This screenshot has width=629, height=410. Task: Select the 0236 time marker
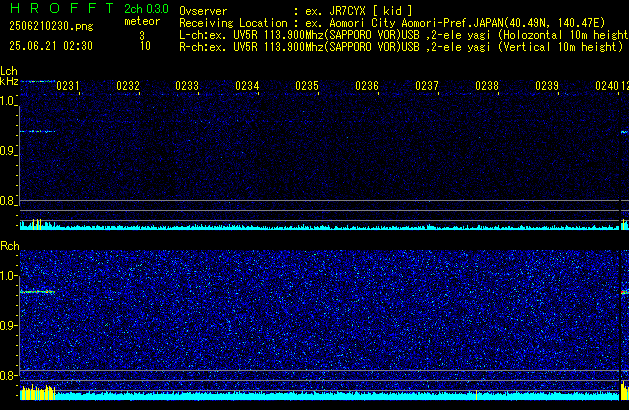(367, 86)
